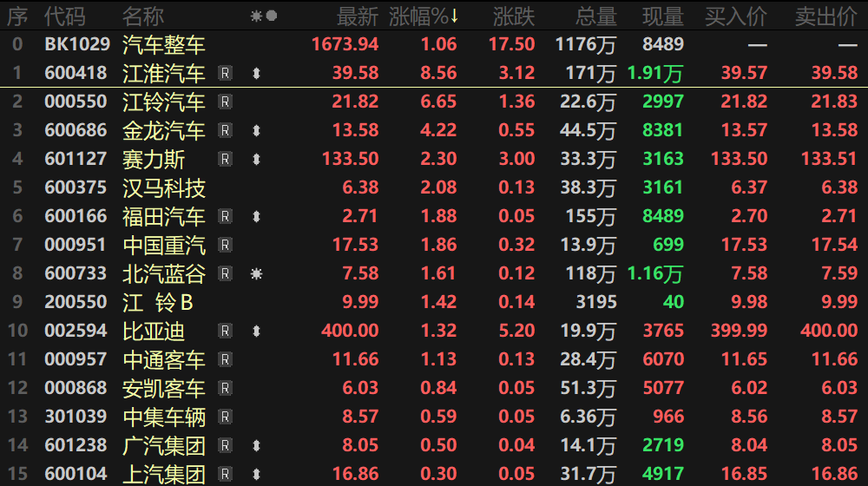This screenshot has width=868, height=486.
Task: Click stock code 600686
Action: (76, 131)
